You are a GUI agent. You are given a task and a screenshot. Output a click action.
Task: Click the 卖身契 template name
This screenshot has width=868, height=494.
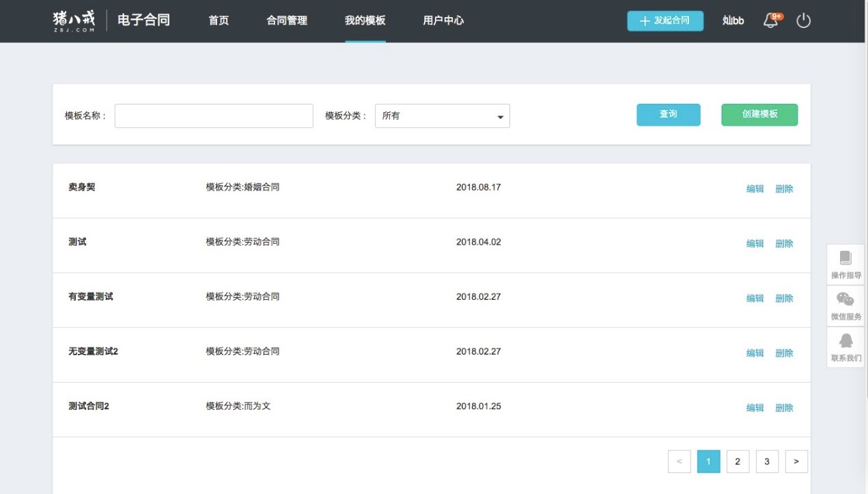[82, 187]
